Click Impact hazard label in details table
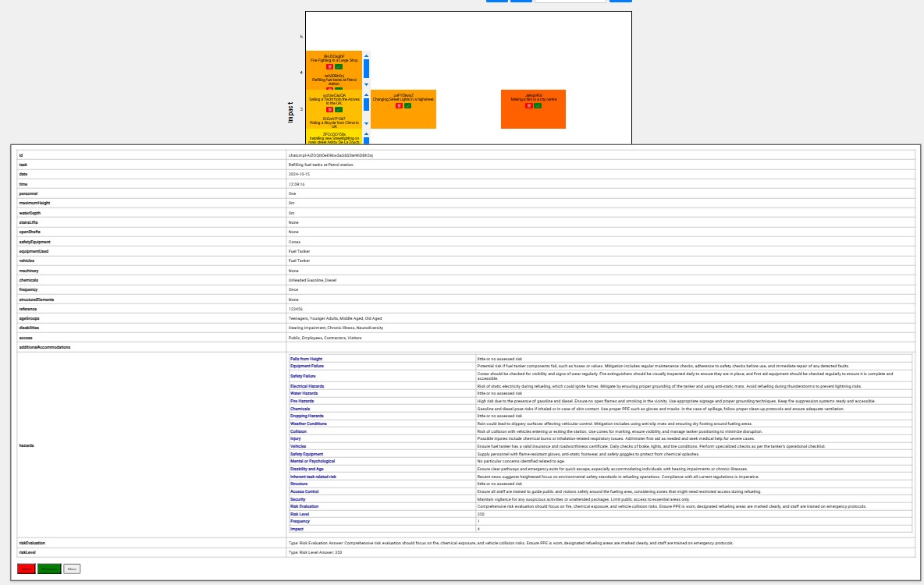924x585 pixels. click(x=297, y=529)
